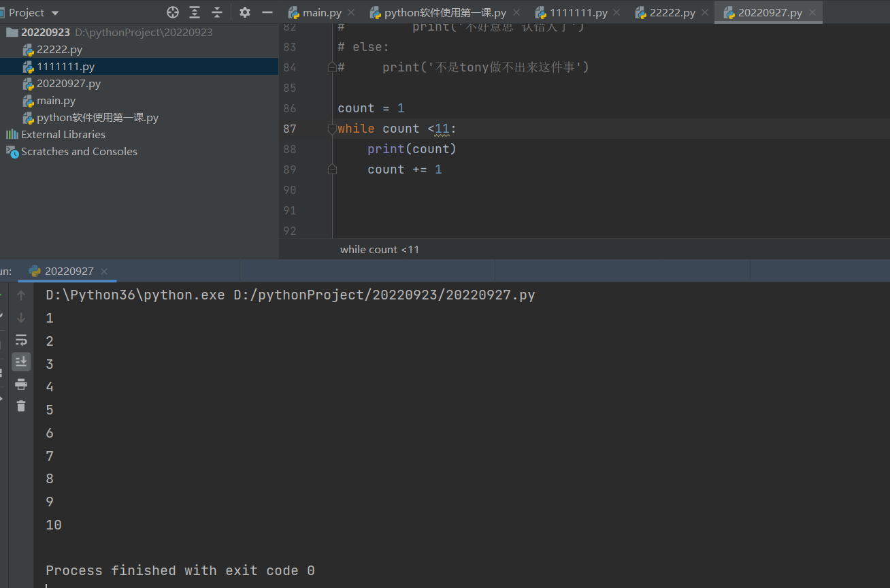Open Project panel settings gear
The width and height of the screenshot is (890, 588).
point(245,12)
